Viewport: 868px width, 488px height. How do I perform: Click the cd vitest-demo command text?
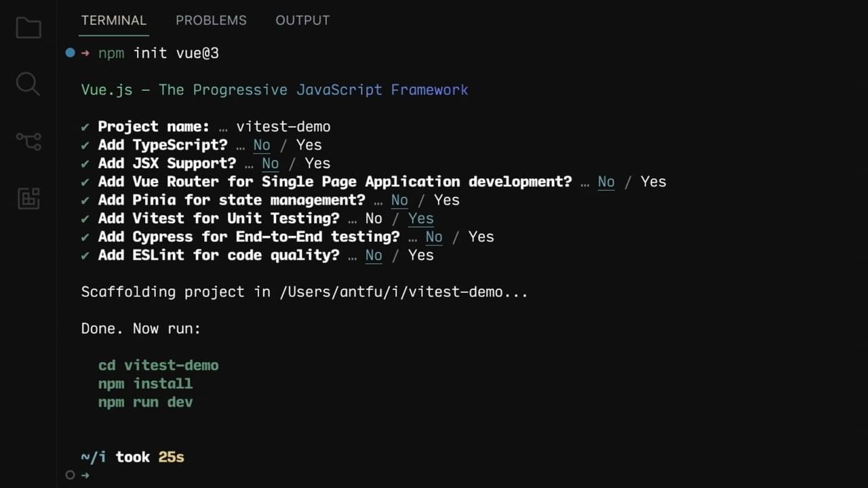(x=159, y=365)
